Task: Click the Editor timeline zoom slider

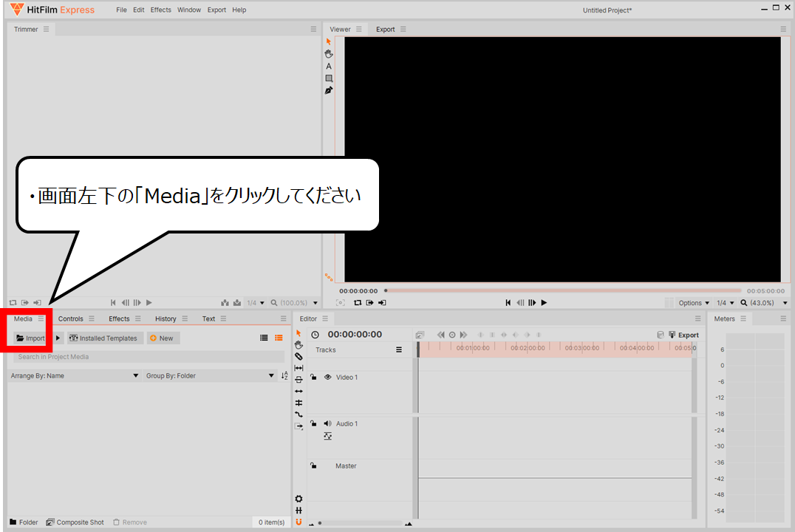Action: (x=360, y=523)
